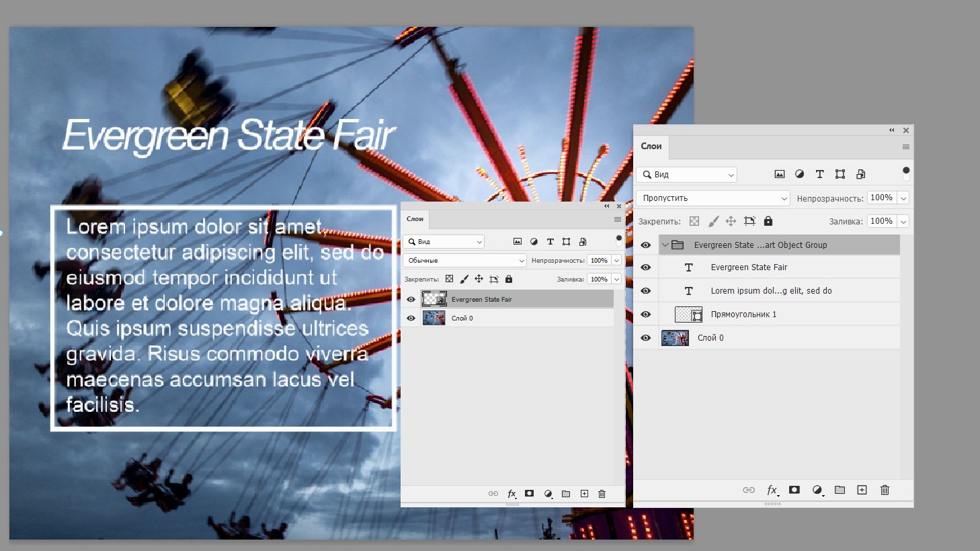Select Lorem ipsum dol...g elit layer row
Screen dimensions: 980x551
tap(779, 291)
